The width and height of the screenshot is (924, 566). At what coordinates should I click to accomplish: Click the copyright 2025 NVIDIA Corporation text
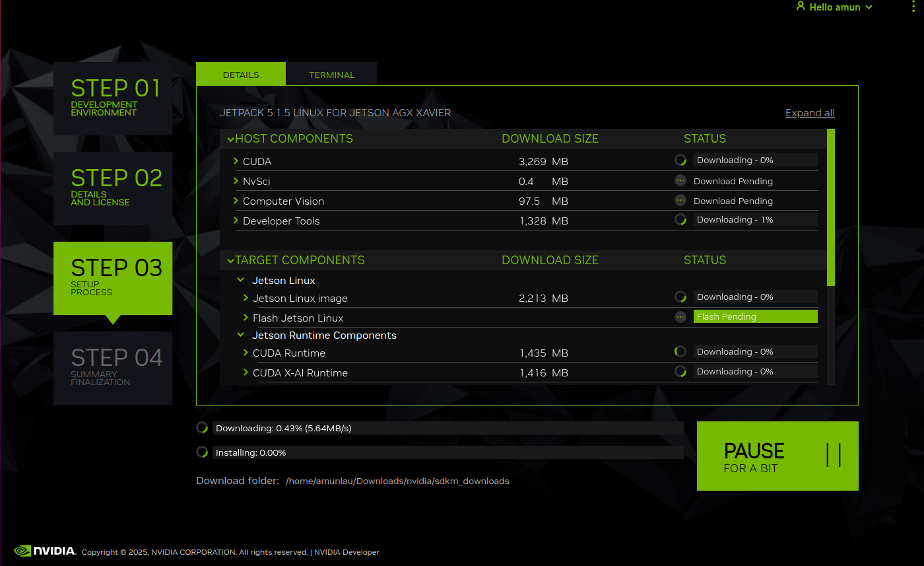(x=195, y=552)
